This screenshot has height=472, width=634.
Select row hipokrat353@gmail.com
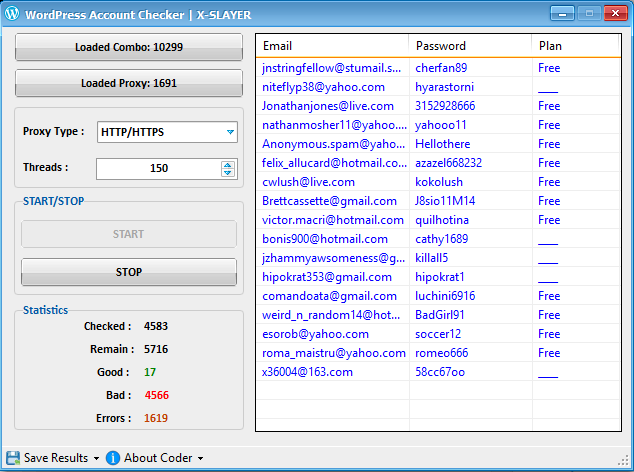click(438, 277)
